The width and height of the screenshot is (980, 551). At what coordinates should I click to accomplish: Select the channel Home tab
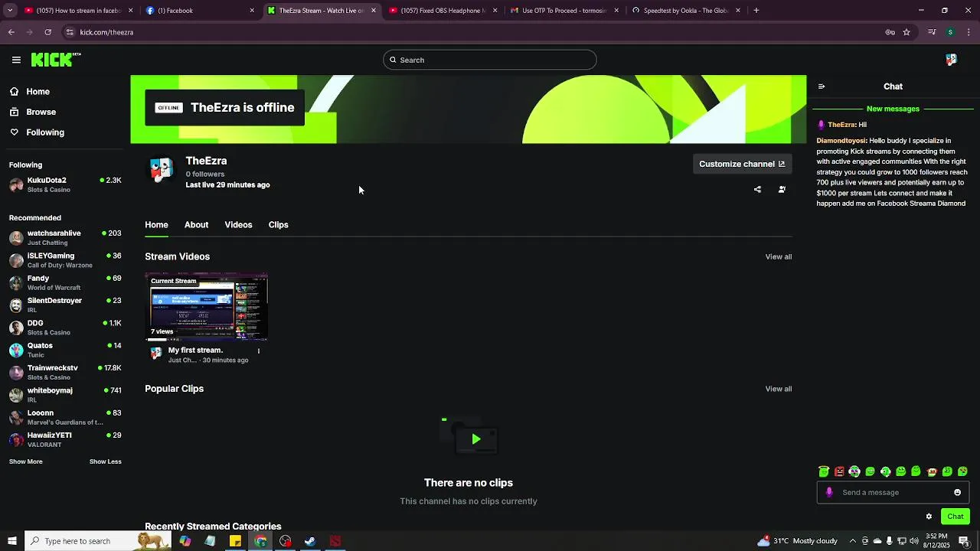(x=156, y=224)
